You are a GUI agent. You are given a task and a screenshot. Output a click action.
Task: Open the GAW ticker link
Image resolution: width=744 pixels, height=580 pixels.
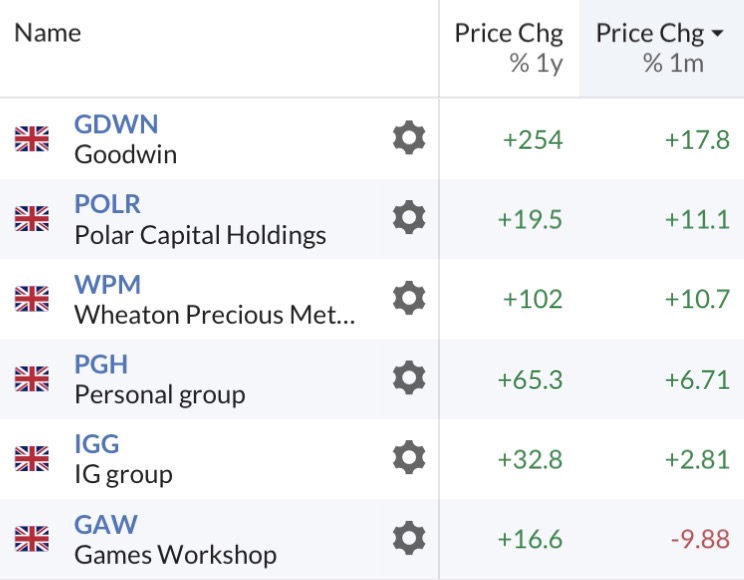tap(105, 524)
